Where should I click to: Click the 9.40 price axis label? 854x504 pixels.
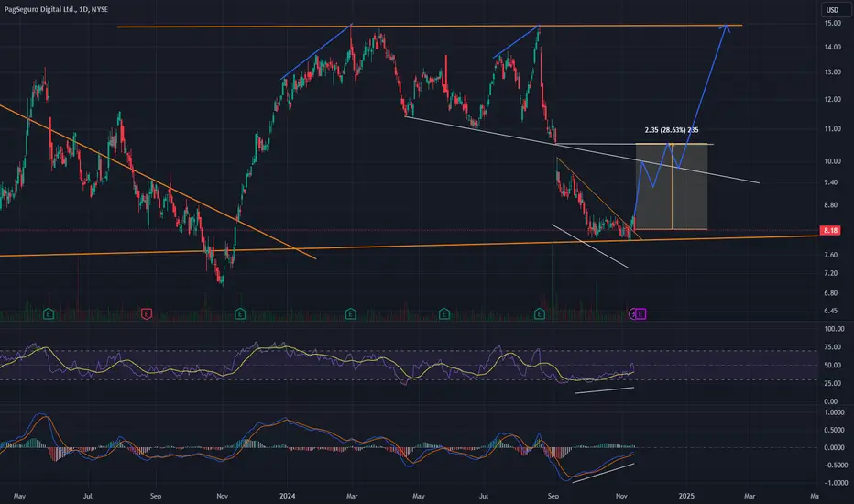pyautogui.click(x=830, y=182)
